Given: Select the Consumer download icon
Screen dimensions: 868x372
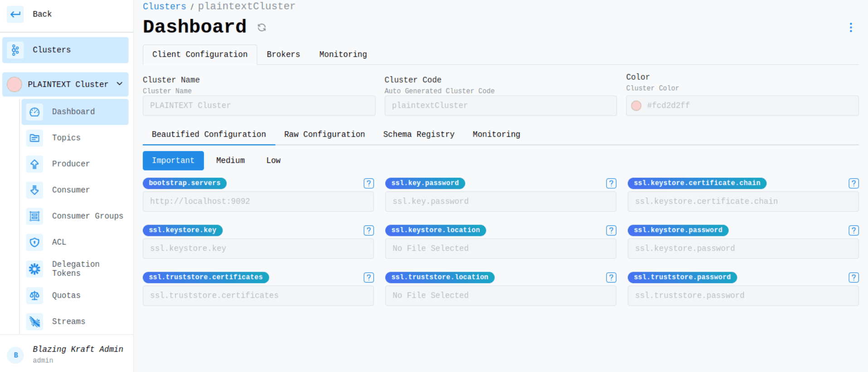Looking at the screenshot, I should (x=34, y=190).
